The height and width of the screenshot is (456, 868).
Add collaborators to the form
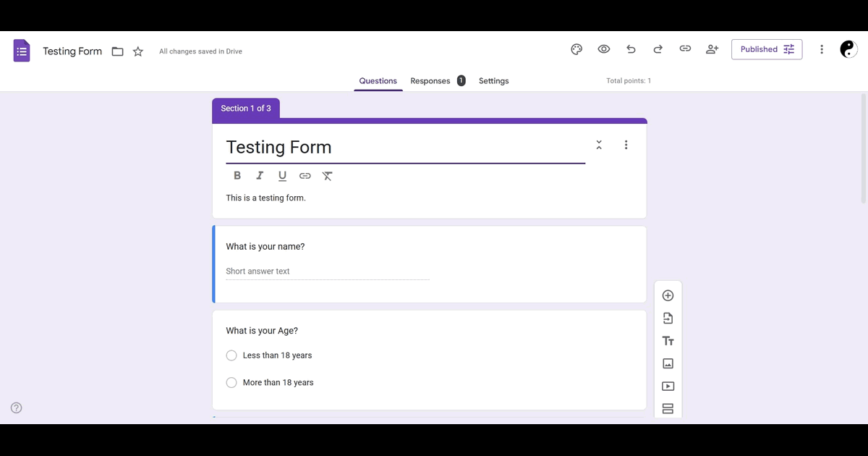coord(712,49)
